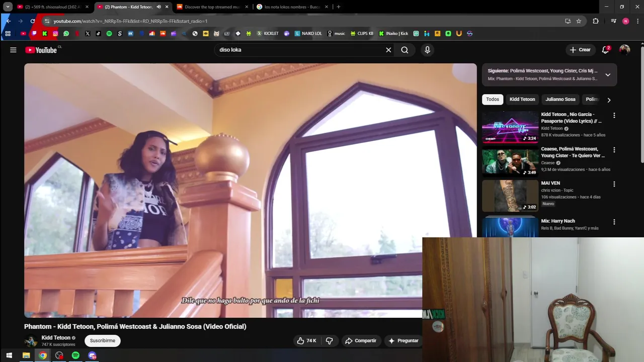This screenshot has height=362, width=644.
Task: Go to YouTube home via logo
Action: 41,50
